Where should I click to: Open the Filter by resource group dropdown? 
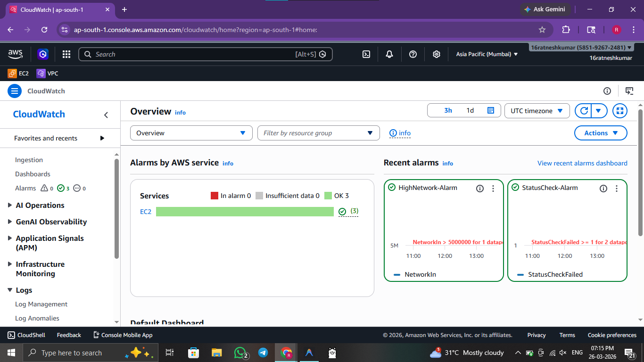319,133
